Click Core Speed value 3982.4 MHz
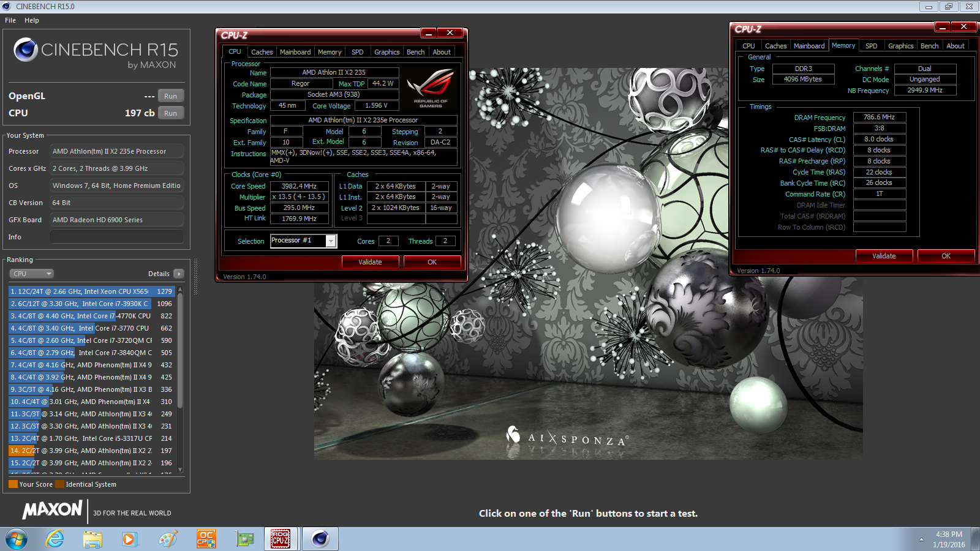 (x=299, y=186)
